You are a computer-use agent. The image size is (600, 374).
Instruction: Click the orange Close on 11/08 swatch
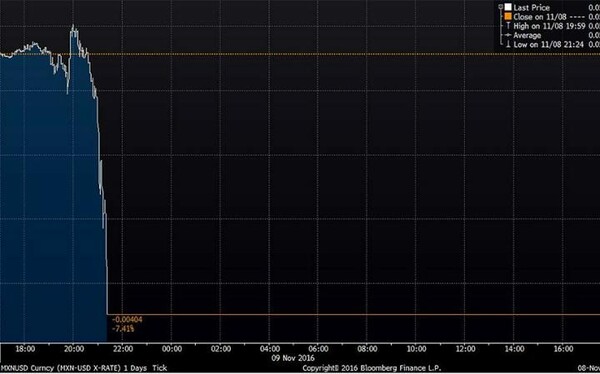click(508, 16)
